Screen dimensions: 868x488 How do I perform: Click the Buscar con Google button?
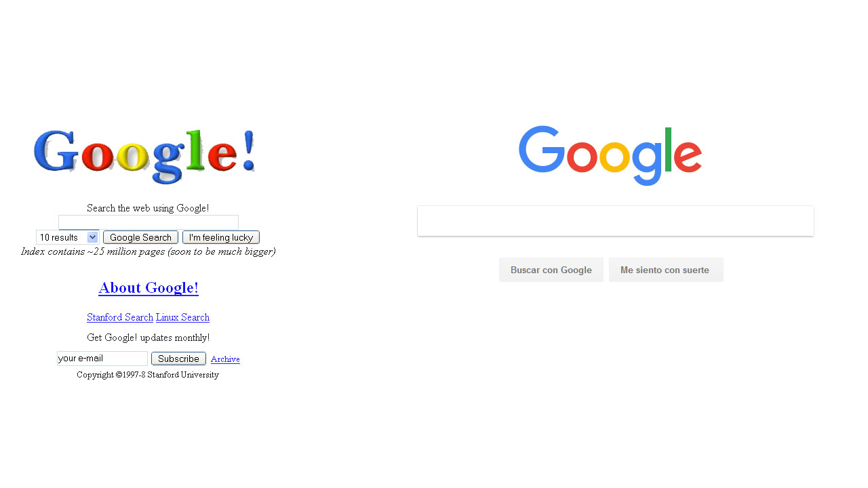551,270
